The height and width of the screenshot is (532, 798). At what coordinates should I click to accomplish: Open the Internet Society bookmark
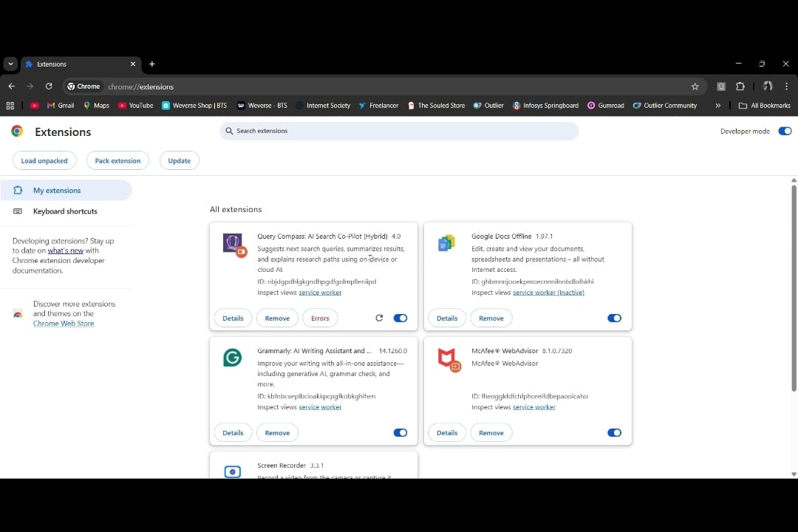[x=323, y=106]
